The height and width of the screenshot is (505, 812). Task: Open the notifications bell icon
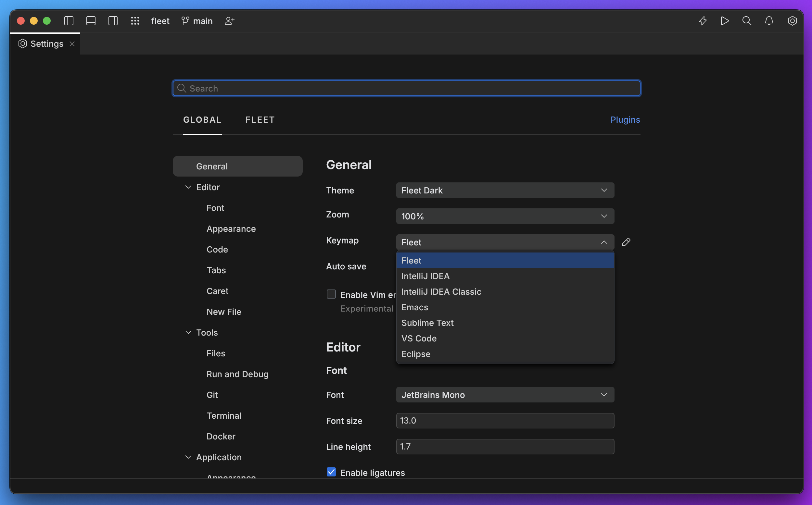[x=769, y=21]
